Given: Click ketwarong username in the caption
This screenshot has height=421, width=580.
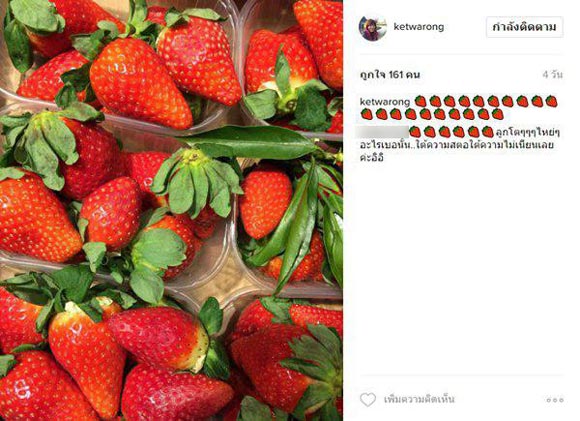Looking at the screenshot, I should [x=385, y=102].
